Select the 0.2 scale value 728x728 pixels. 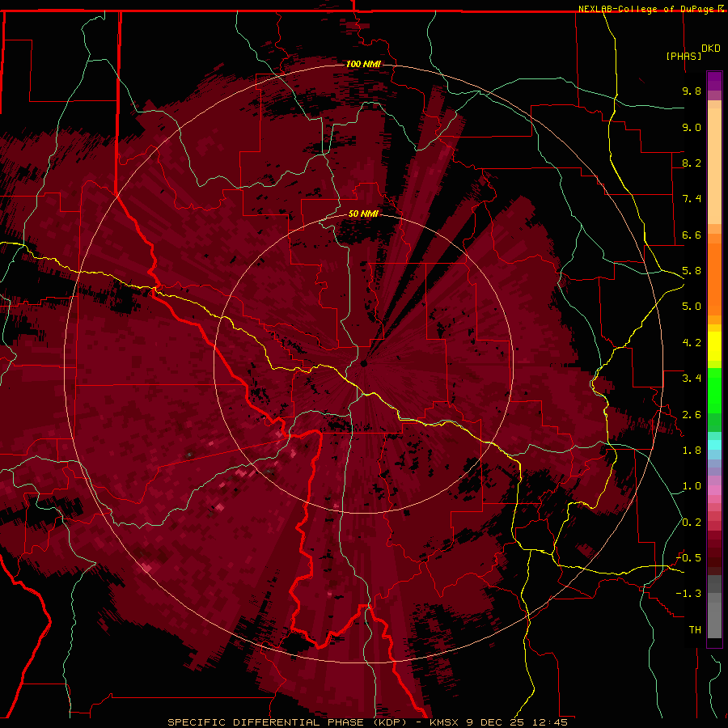pos(692,523)
